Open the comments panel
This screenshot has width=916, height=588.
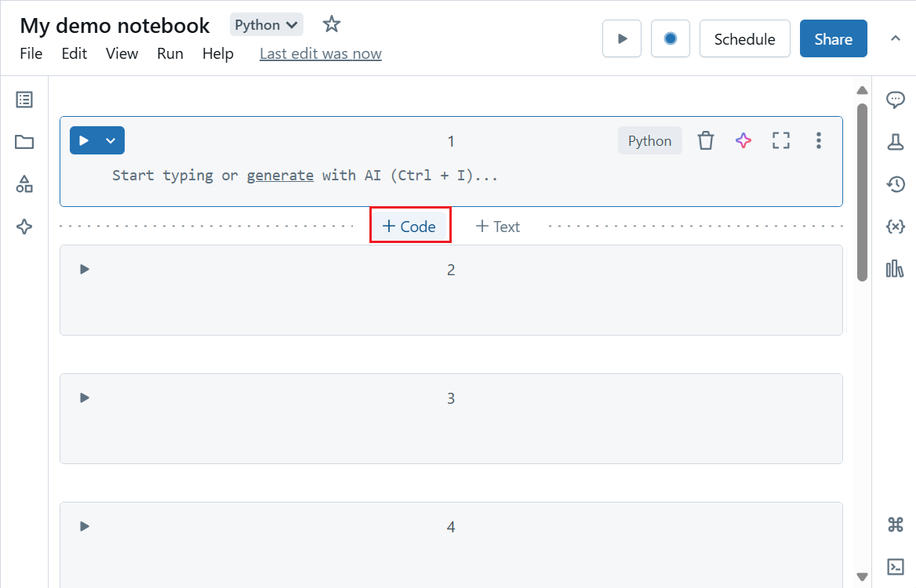895,100
